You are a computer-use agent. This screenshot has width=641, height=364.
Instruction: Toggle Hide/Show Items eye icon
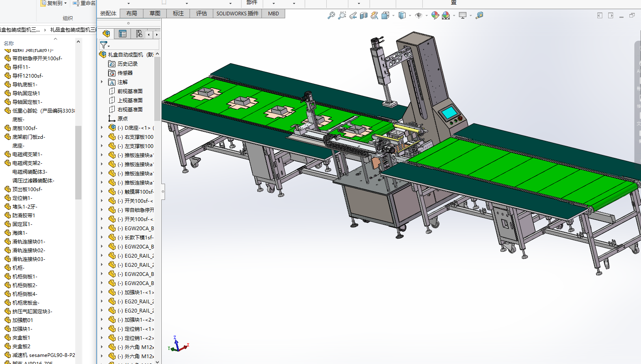(x=419, y=15)
